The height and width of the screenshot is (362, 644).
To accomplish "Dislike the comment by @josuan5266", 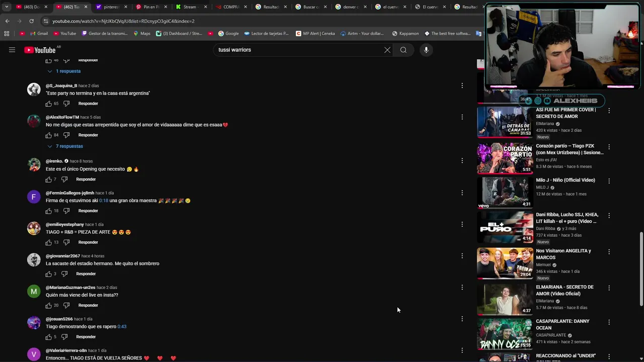I will [x=64, y=337].
